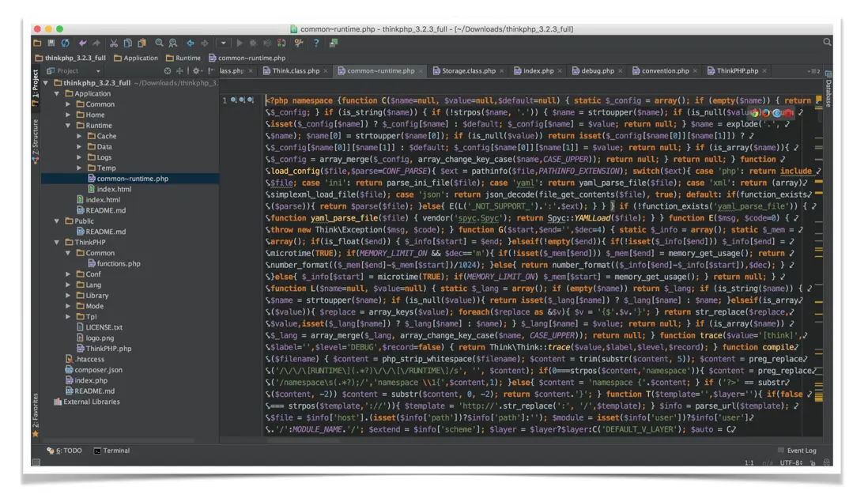The width and height of the screenshot is (868, 502).
Task: Click the Undo arrow icon
Action: pyautogui.click(x=82, y=43)
